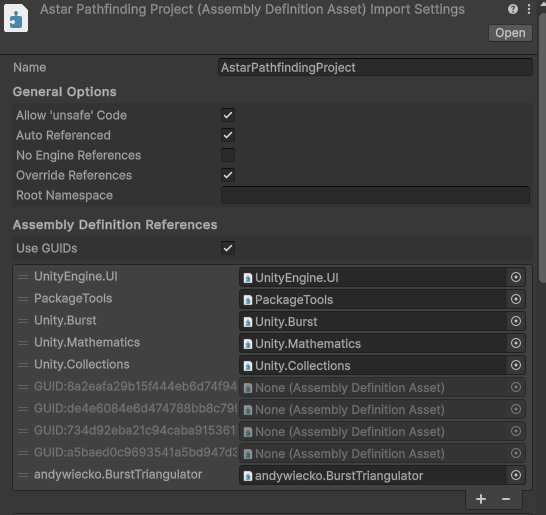Open object picker for GUID:a5baed0c9693 reference

click(x=516, y=453)
